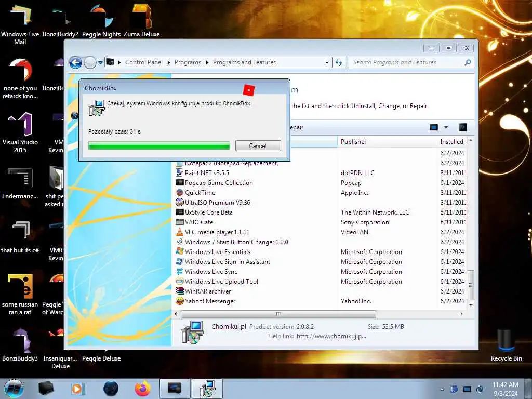Select the BonziBuddy3 desktop icon
The image size is (532, 399).
[x=20, y=345]
